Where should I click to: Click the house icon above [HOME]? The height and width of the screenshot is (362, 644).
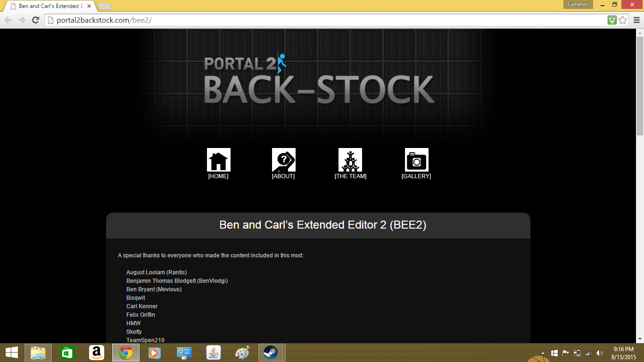(x=218, y=160)
